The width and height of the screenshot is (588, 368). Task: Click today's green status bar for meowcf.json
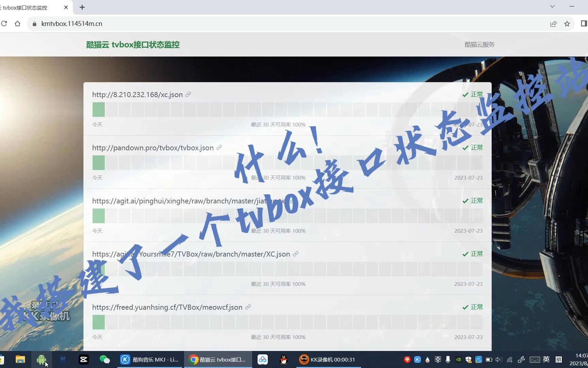click(99, 322)
